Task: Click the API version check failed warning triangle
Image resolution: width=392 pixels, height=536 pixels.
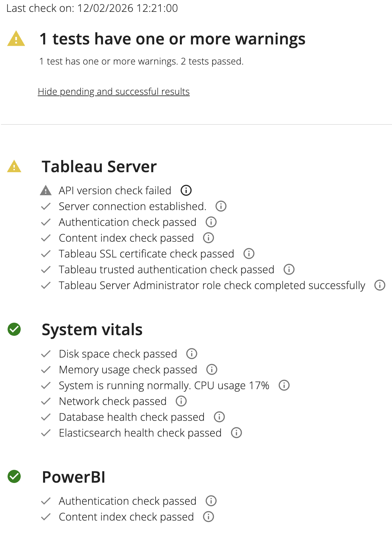Action: pyautogui.click(x=46, y=190)
